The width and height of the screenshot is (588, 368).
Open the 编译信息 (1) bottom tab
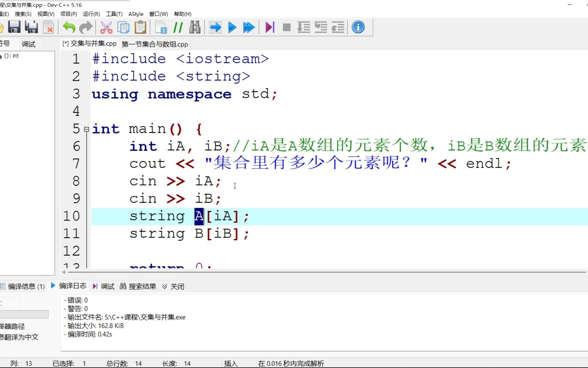tap(23, 286)
